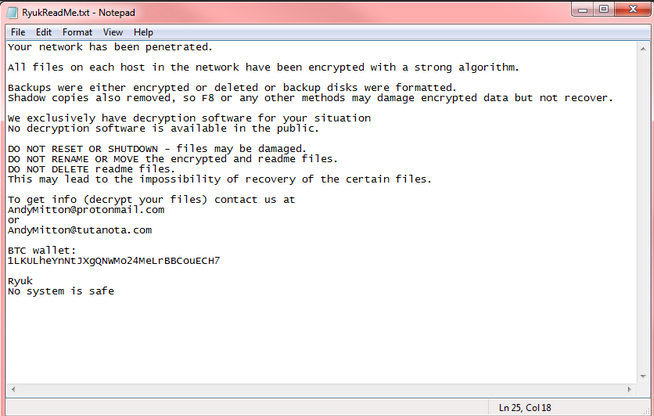Screen dimensions: 654x416
Task: Open the Help menu
Action: pyautogui.click(x=143, y=32)
